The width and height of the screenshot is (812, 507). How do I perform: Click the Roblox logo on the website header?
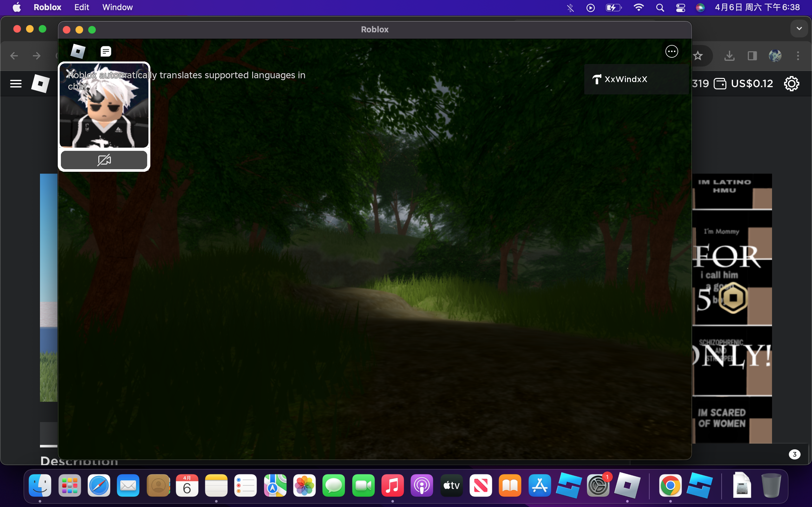[40, 83]
